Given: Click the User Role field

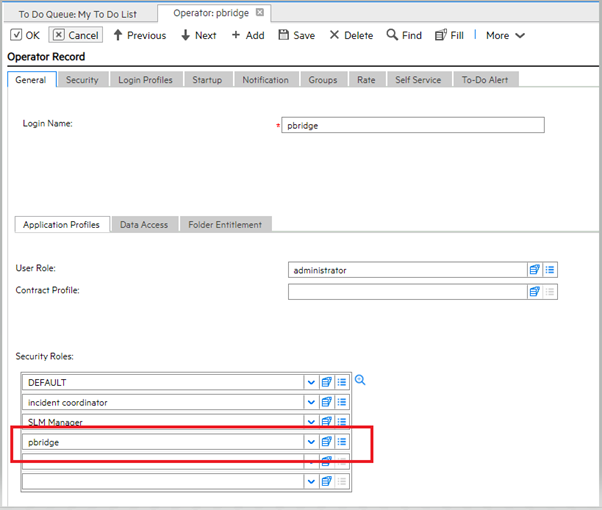Looking at the screenshot, I should pos(407,270).
